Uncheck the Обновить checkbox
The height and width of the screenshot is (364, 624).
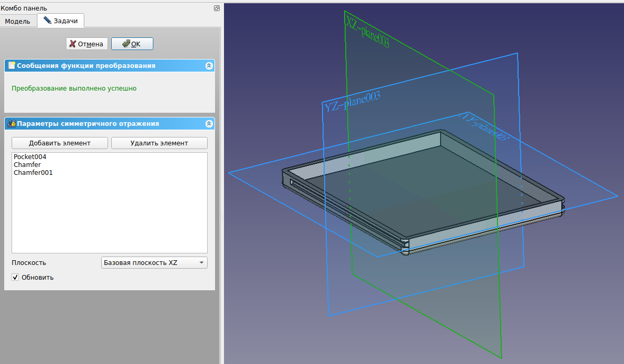[16, 278]
